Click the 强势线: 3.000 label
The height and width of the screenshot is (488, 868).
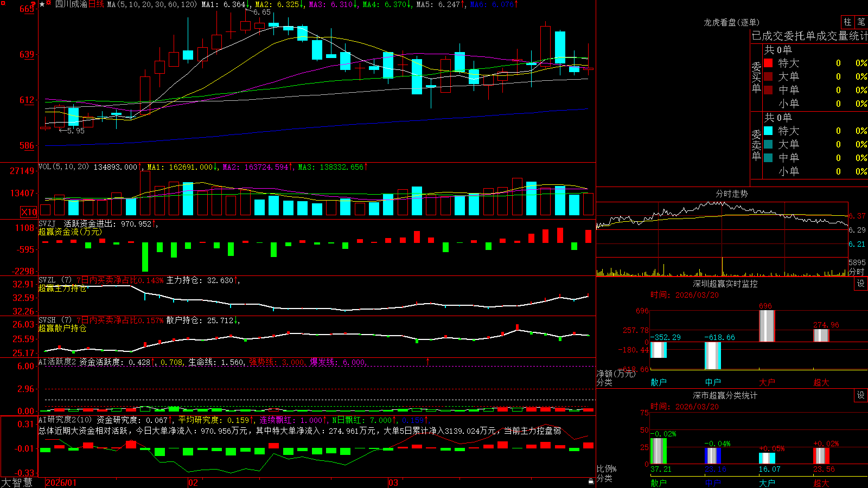coord(277,362)
